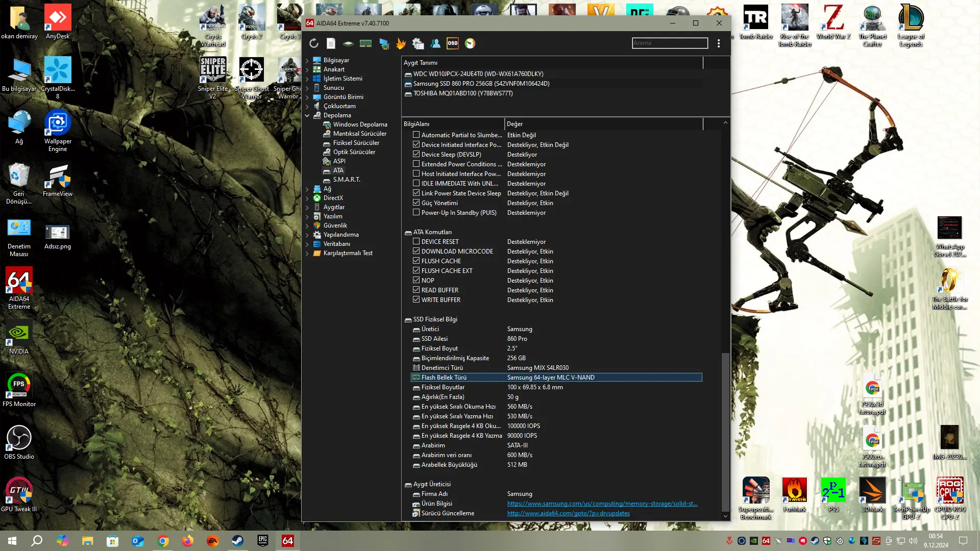Toggle the DOWNLOAD MICROCODE checkbox
The height and width of the screenshot is (551, 980).
(416, 252)
